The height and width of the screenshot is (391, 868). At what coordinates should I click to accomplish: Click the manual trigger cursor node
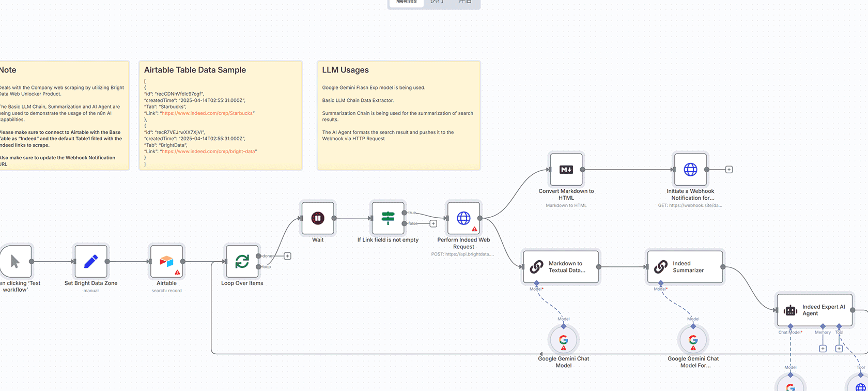click(16, 262)
